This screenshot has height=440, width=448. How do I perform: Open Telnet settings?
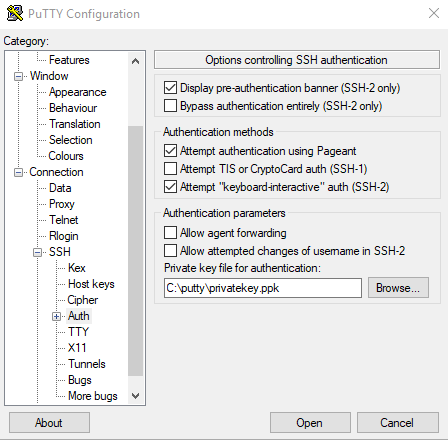63,220
